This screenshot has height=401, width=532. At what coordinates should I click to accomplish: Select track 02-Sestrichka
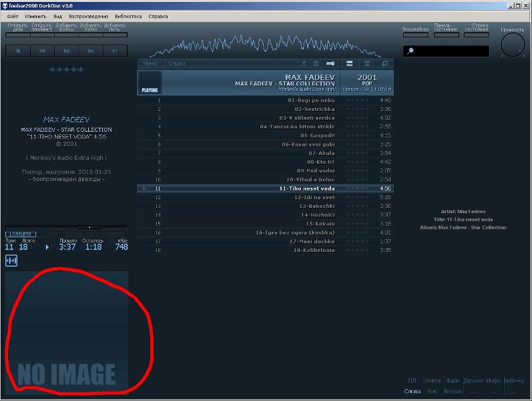265,109
